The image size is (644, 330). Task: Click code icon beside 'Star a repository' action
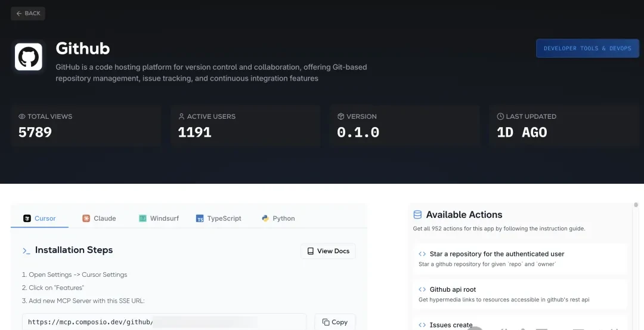422,254
